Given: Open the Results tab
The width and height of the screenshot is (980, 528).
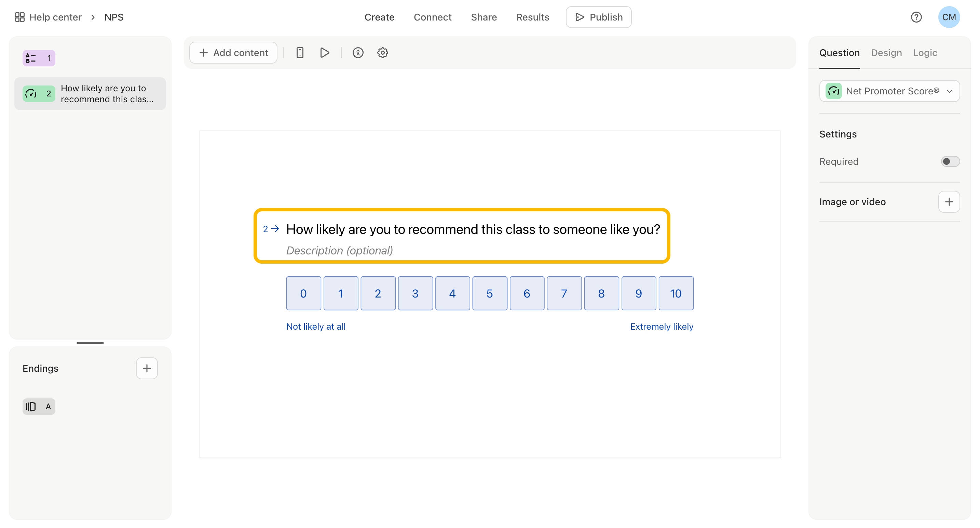Looking at the screenshot, I should 533,17.
